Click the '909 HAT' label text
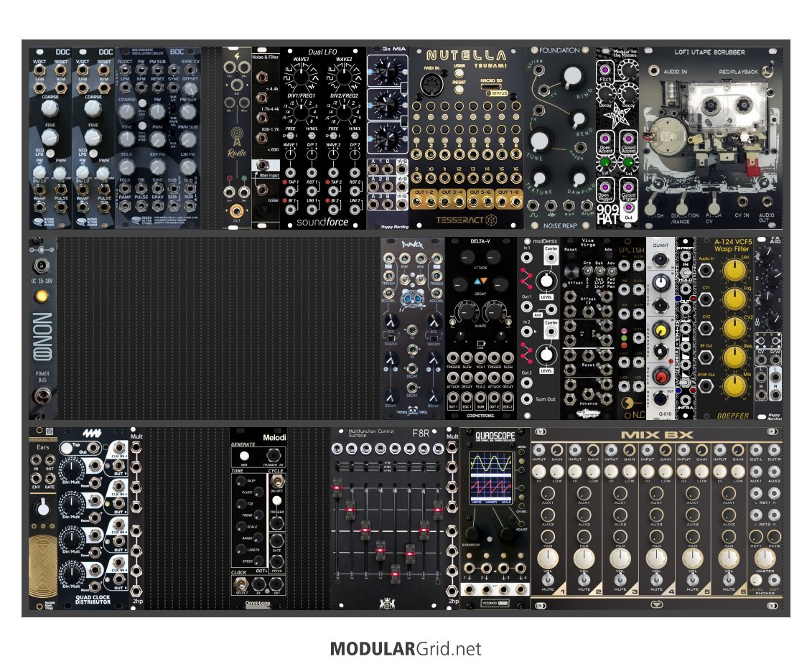 click(607, 215)
